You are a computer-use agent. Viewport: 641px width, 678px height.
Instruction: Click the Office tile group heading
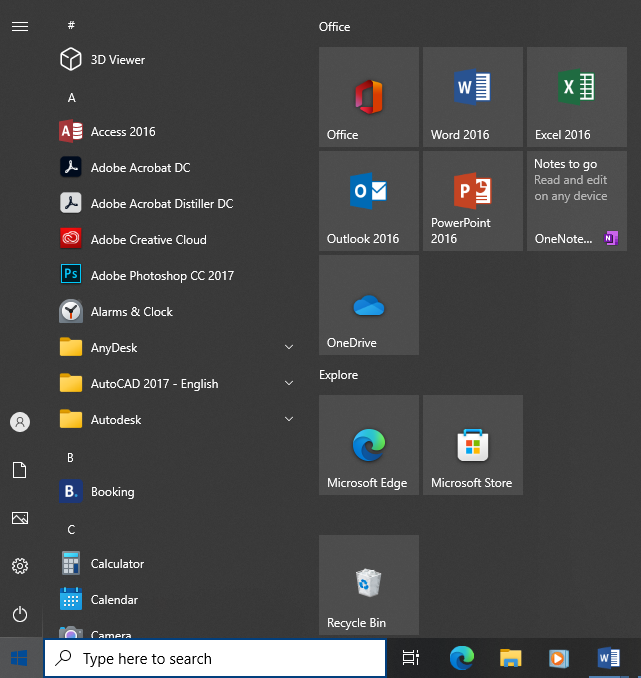334,27
